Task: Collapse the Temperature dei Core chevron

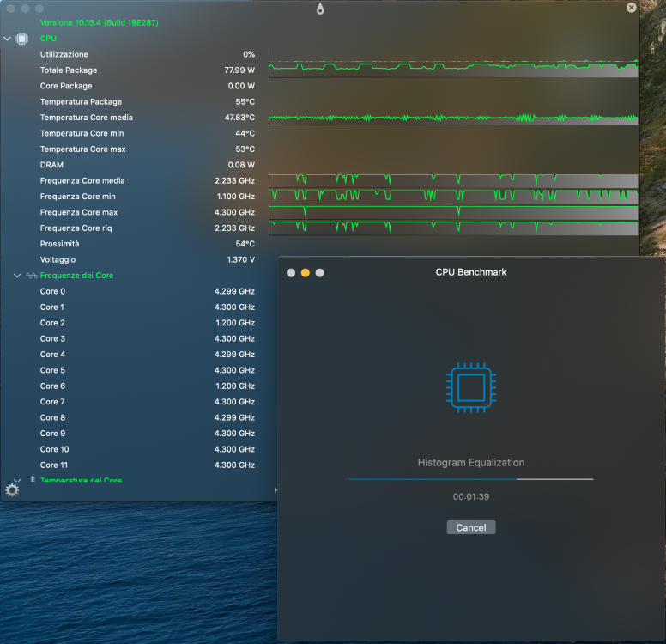Action: (x=17, y=480)
